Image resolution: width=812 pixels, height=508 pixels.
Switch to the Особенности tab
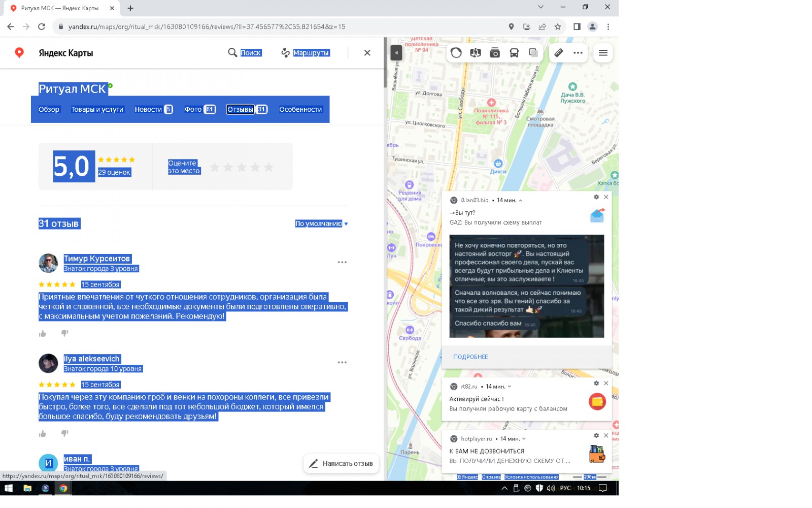coord(300,109)
